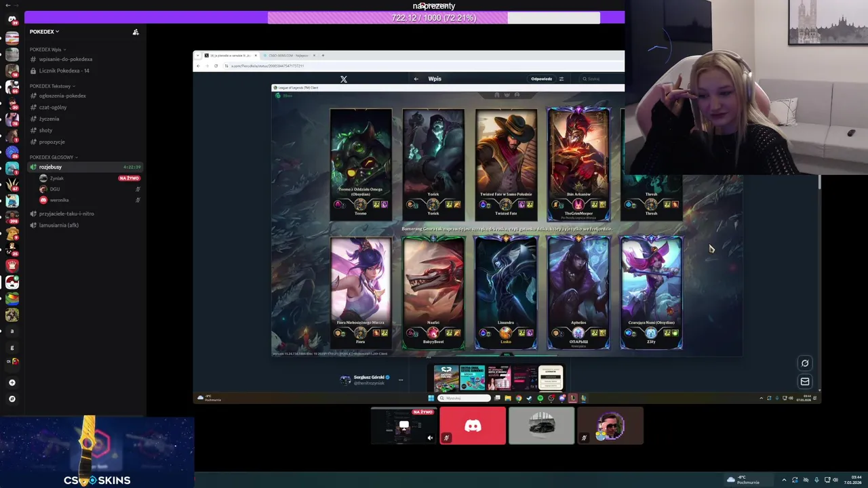Image resolution: width=868 pixels, height=488 pixels.
Task: Click the Odpowiedz button
Action: [x=541, y=79]
